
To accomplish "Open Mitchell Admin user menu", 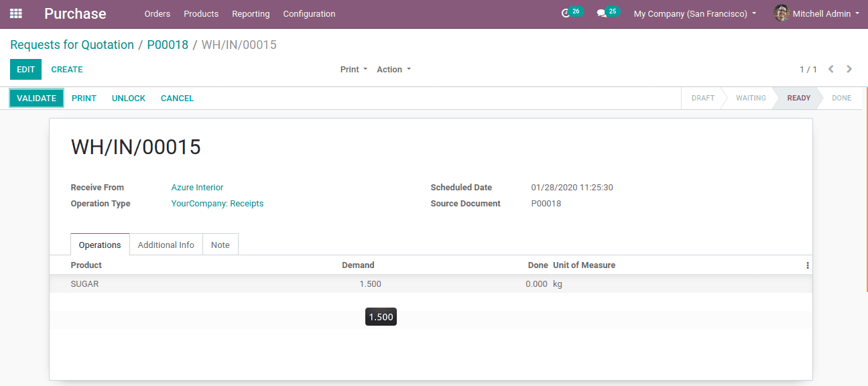I will pos(816,13).
